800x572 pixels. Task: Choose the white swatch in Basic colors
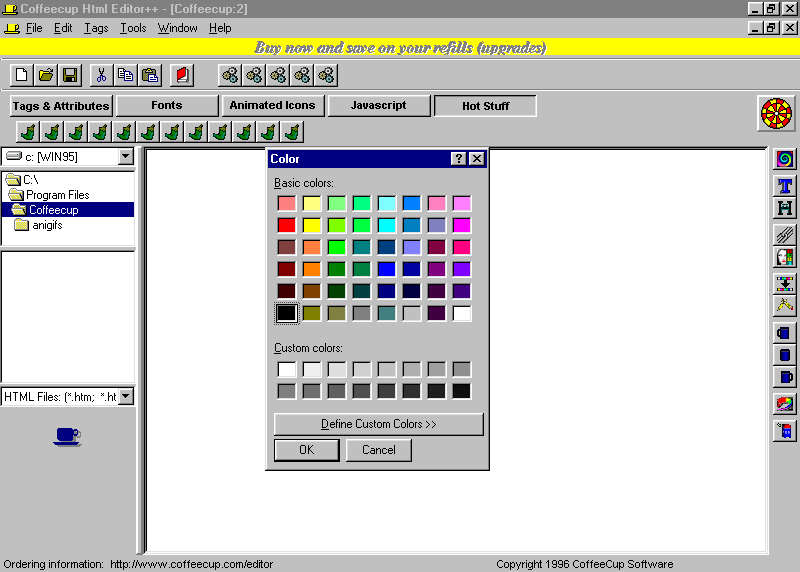pos(461,313)
